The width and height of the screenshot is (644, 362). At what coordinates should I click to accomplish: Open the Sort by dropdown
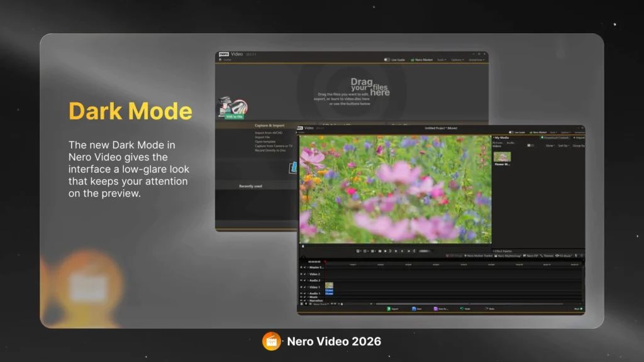tap(563, 146)
